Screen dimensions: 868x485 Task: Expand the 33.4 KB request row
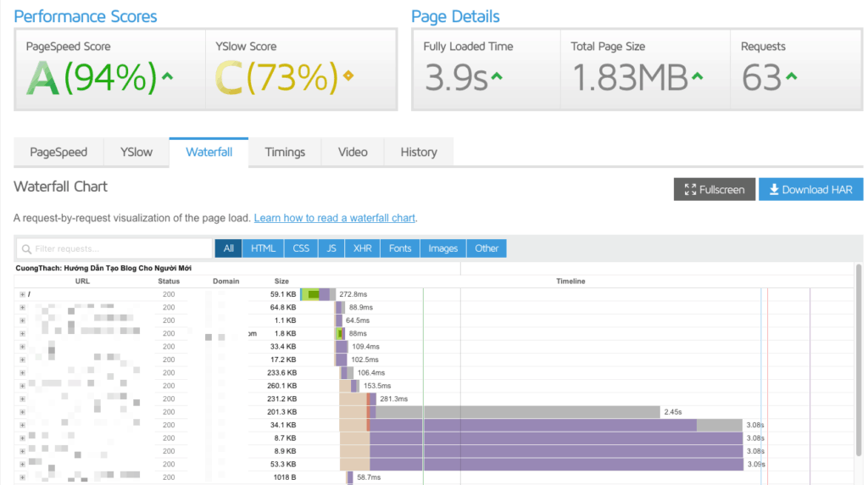(x=22, y=347)
